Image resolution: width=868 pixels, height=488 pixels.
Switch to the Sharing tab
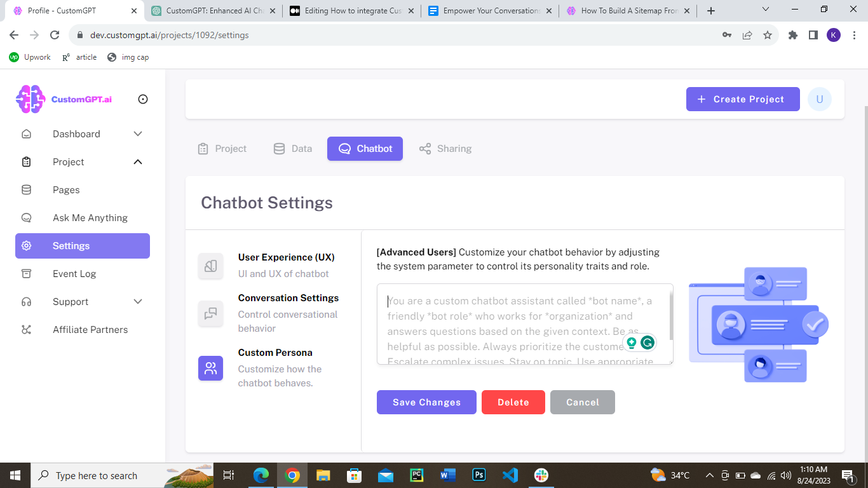[x=445, y=149]
